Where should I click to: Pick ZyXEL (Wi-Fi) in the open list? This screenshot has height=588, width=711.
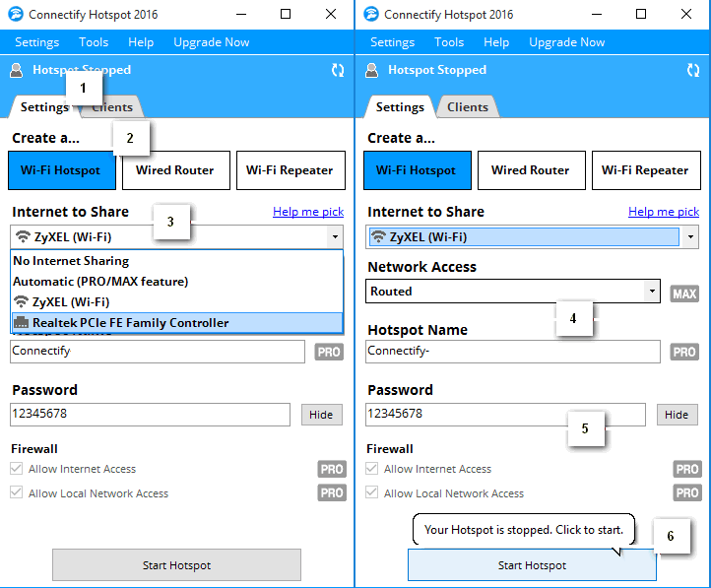pos(177,302)
